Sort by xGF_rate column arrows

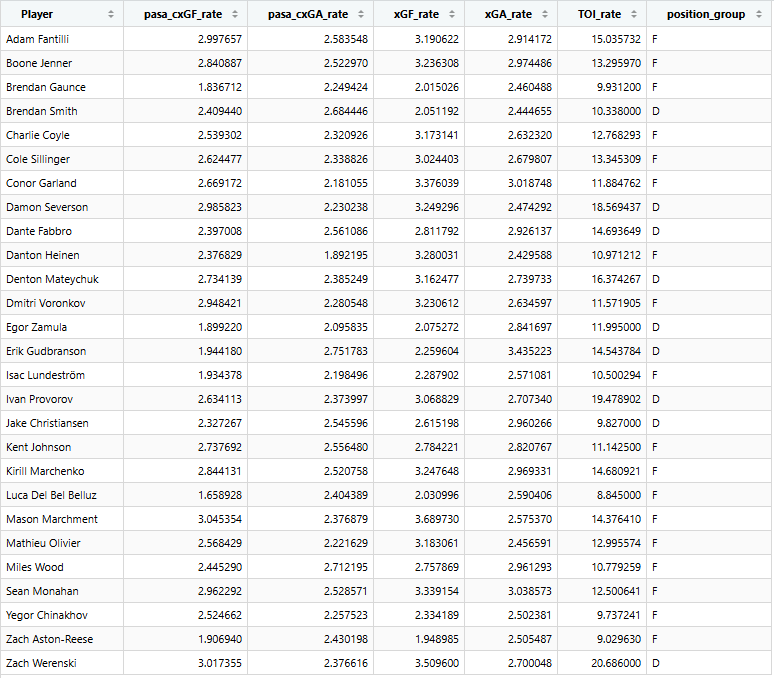452,14
